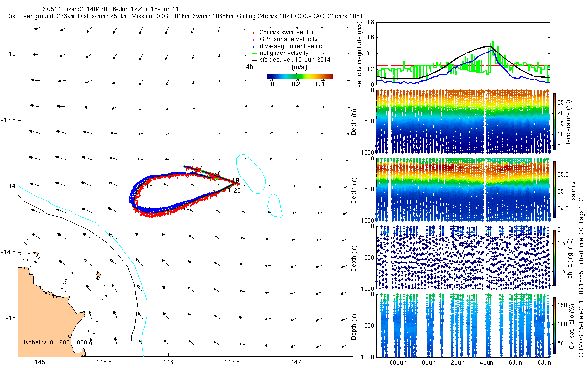This screenshot has width=588, height=368.
Task: Click the 'salinity' colorbar label
Action: click(573, 190)
